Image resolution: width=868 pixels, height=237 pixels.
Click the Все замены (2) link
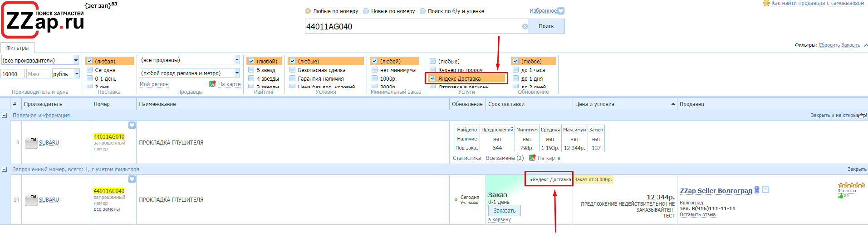coord(505,158)
